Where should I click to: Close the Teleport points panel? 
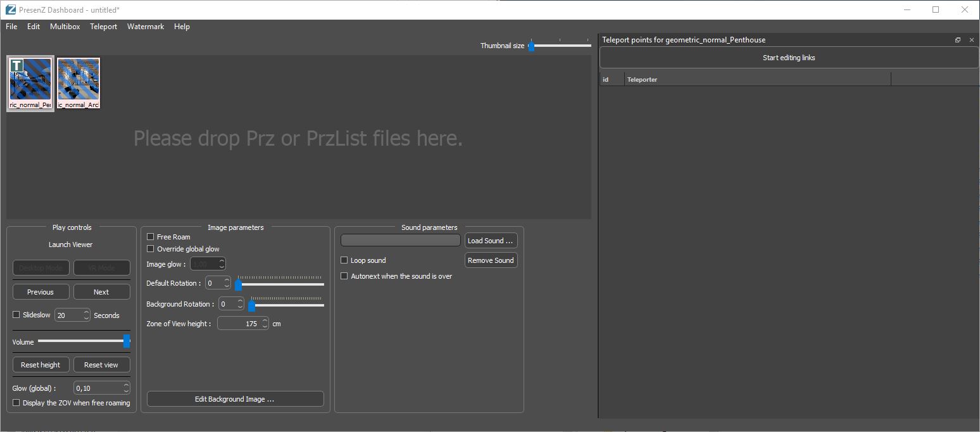point(972,40)
